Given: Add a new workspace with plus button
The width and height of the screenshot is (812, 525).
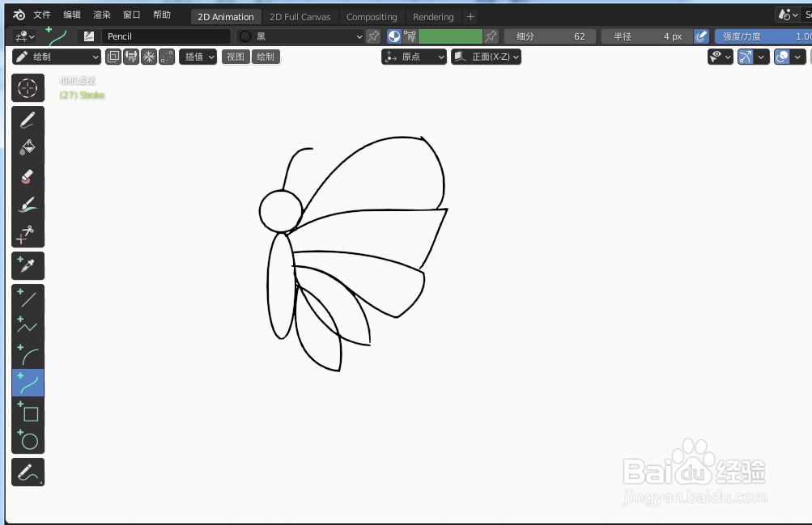Looking at the screenshot, I should tap(470, 16).
